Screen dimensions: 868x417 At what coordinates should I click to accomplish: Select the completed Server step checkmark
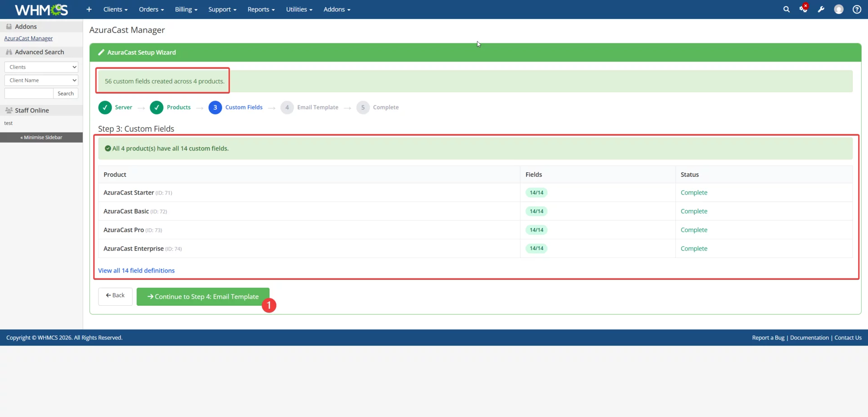coord(105,107)
